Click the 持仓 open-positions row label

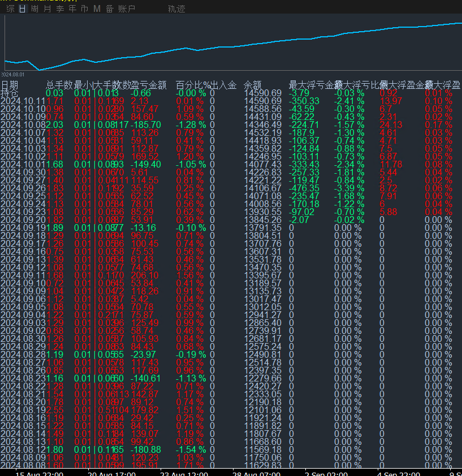click(10, 93)
